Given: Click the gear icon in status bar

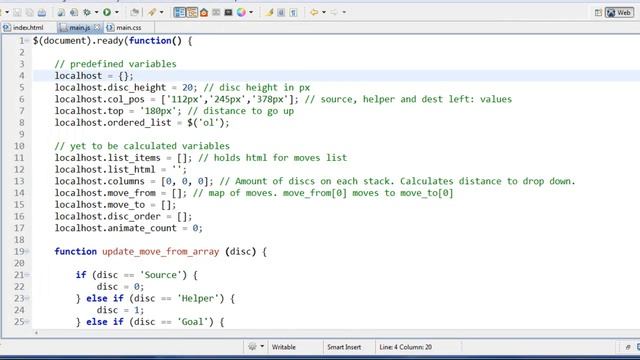Looking at the screenshot, I should click(252, 347).
